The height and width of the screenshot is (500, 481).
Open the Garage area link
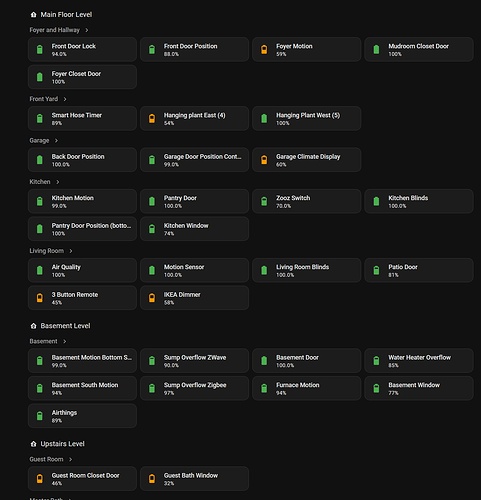pos(39,141)
